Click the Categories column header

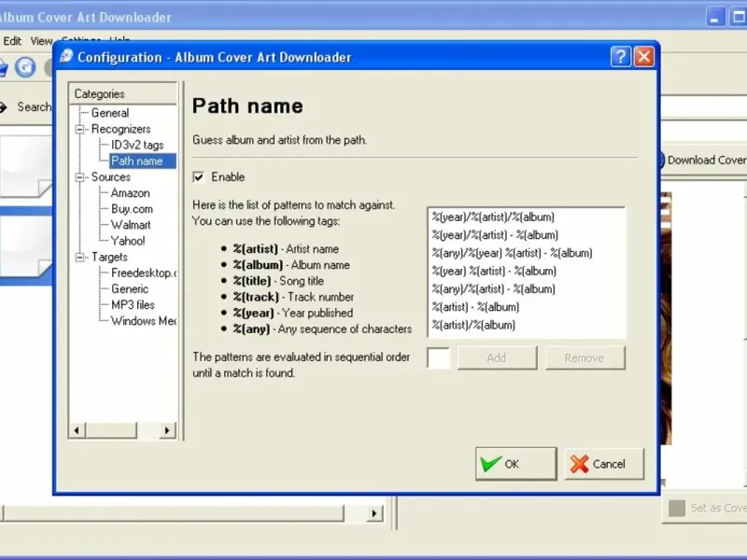[123, 94]
